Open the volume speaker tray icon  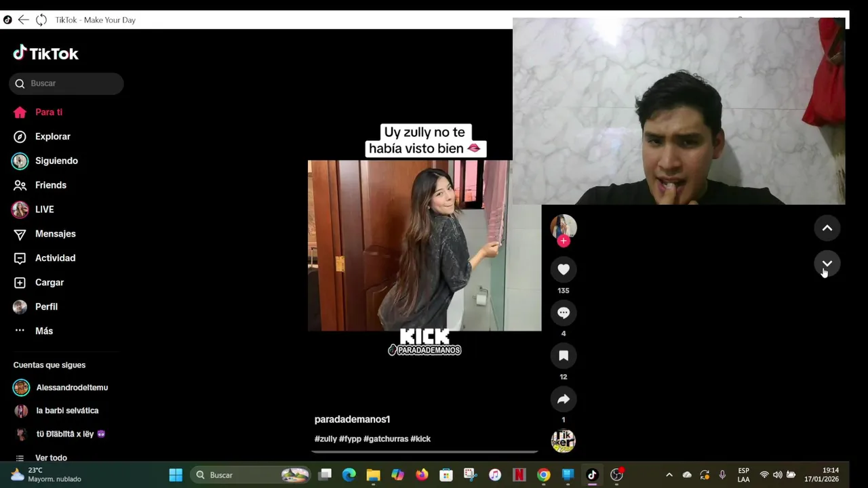point(777,475)
